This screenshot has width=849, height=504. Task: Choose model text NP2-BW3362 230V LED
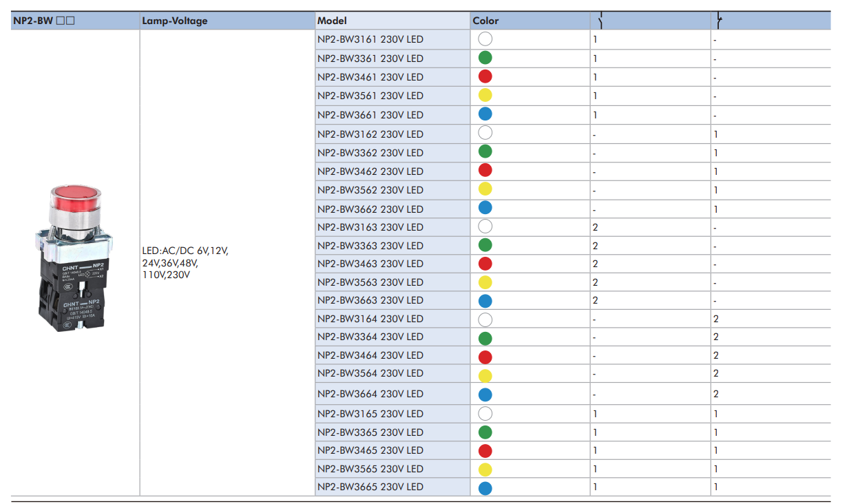370,153
